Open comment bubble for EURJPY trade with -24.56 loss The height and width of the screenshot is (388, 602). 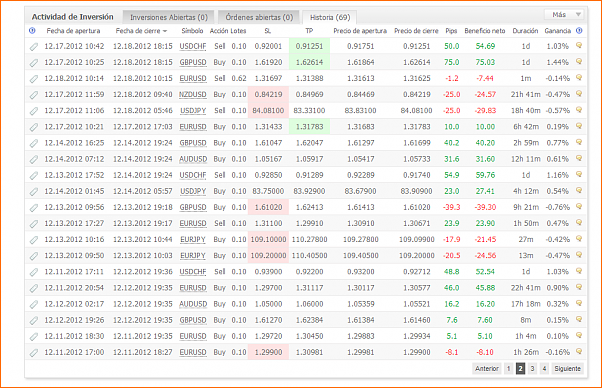(579, 255)
